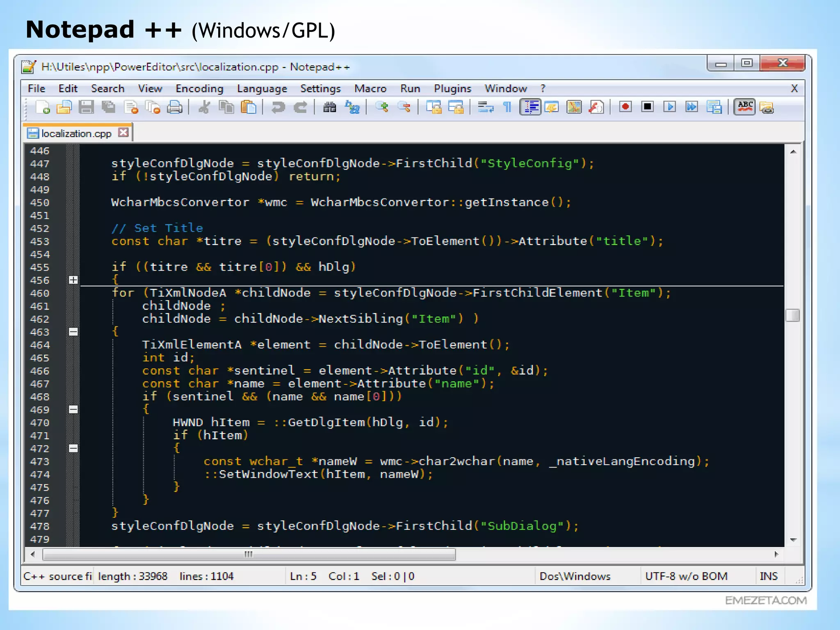Click the function list toolbar icon

pyautogui.click(x=596, y=107)
